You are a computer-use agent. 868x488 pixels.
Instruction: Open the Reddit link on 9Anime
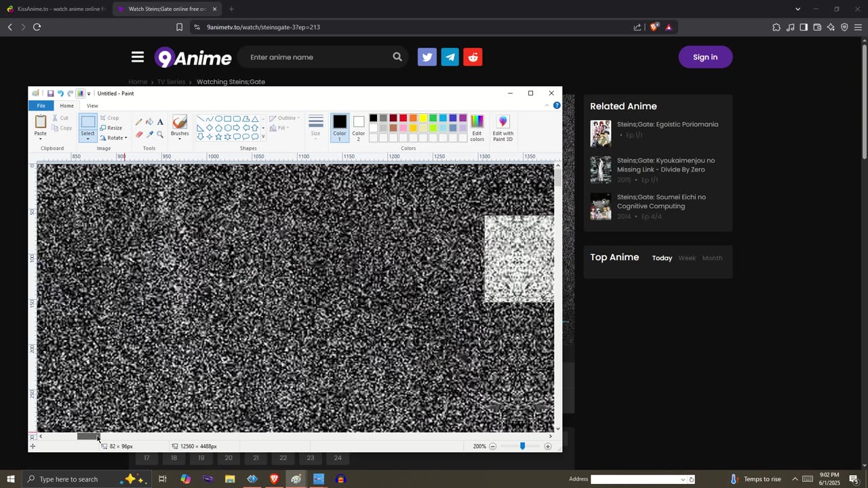click(x=473, y=57)
